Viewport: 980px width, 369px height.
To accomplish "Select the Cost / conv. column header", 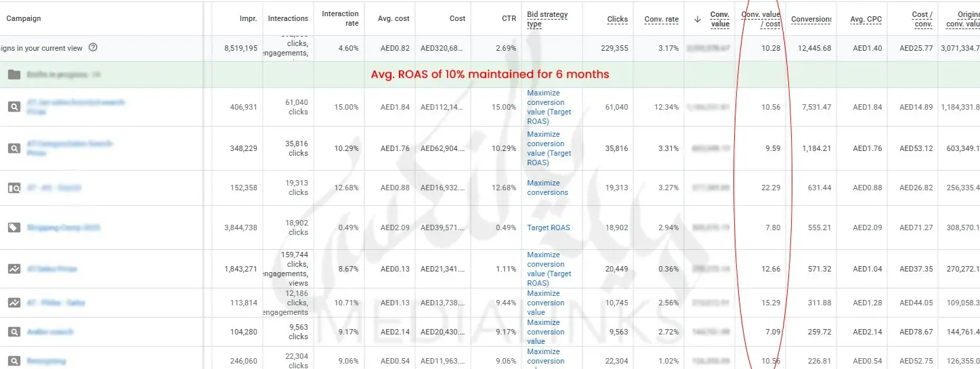I will point(922,19).
